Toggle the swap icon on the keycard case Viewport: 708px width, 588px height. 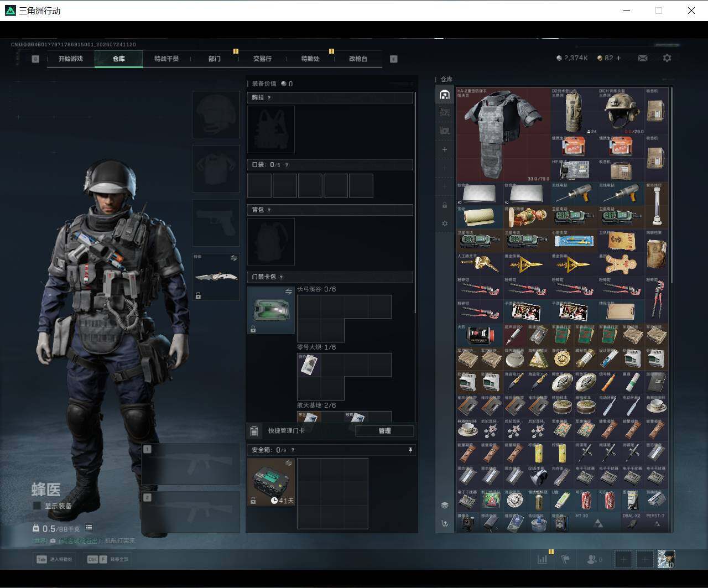(288, 292)
